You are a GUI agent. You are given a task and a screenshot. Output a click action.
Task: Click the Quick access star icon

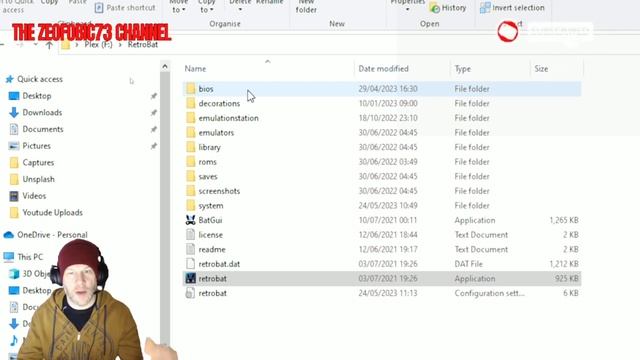9,79
